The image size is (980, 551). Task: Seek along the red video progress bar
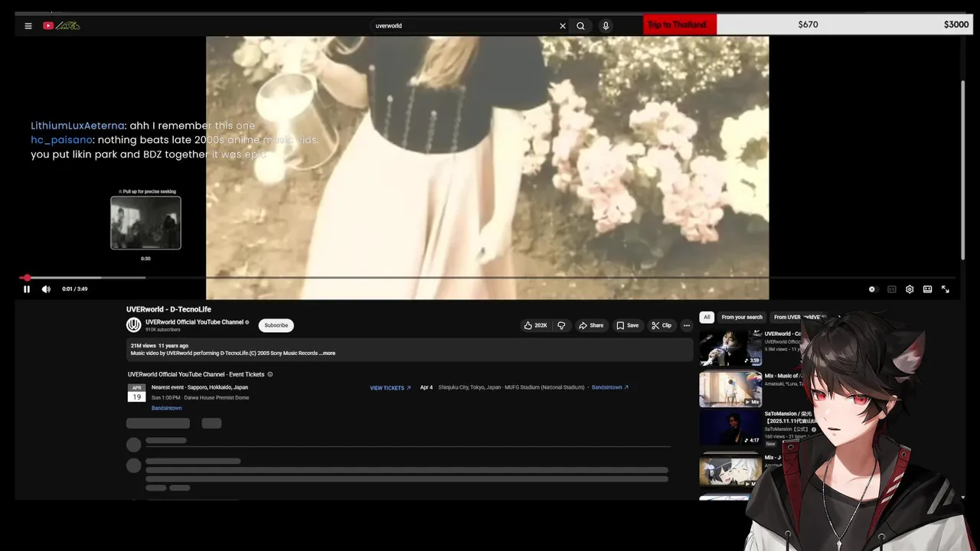click(x=487, y=278)
